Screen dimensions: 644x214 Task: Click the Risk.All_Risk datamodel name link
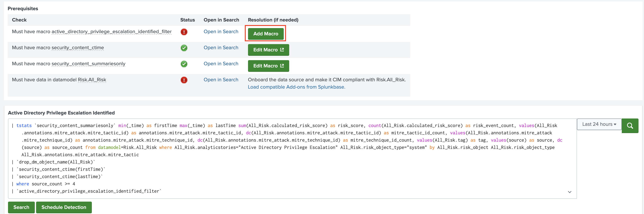click(x=92, y=80)
